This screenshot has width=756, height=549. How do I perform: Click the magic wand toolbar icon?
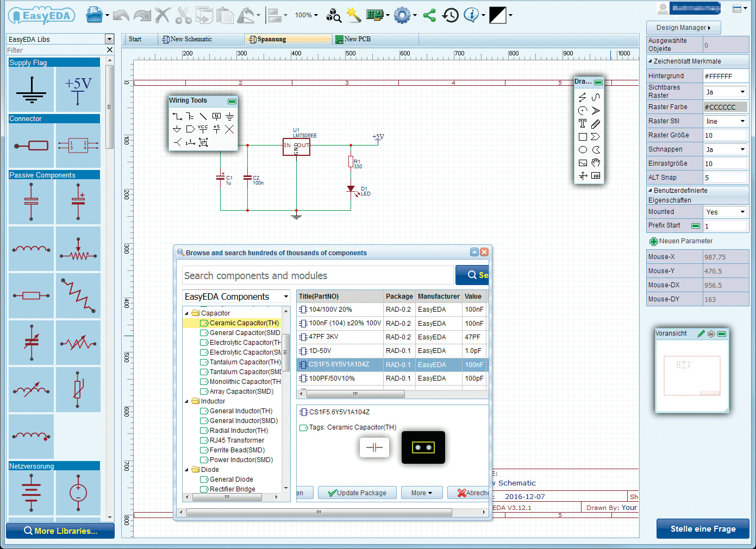coord(354,15)
